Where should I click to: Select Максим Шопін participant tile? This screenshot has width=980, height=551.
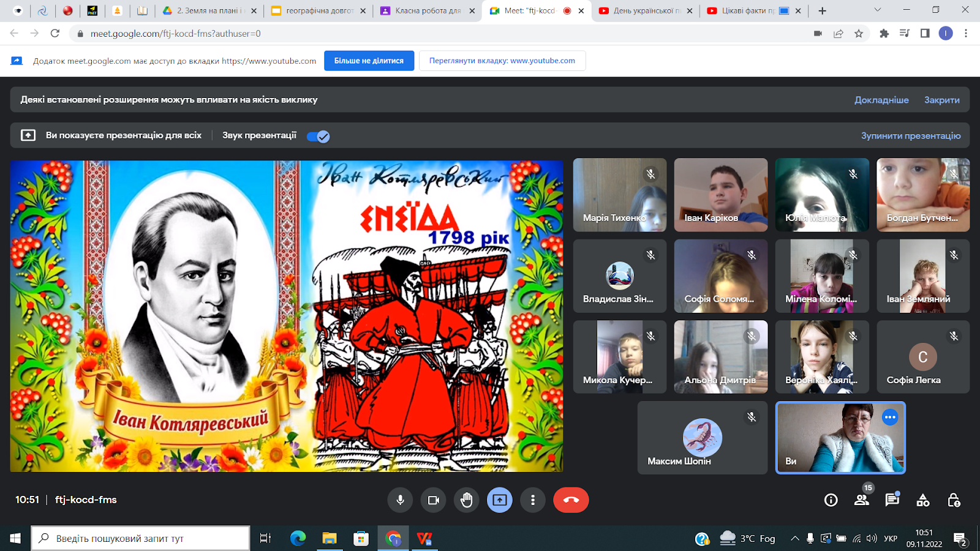click(703, 438)
